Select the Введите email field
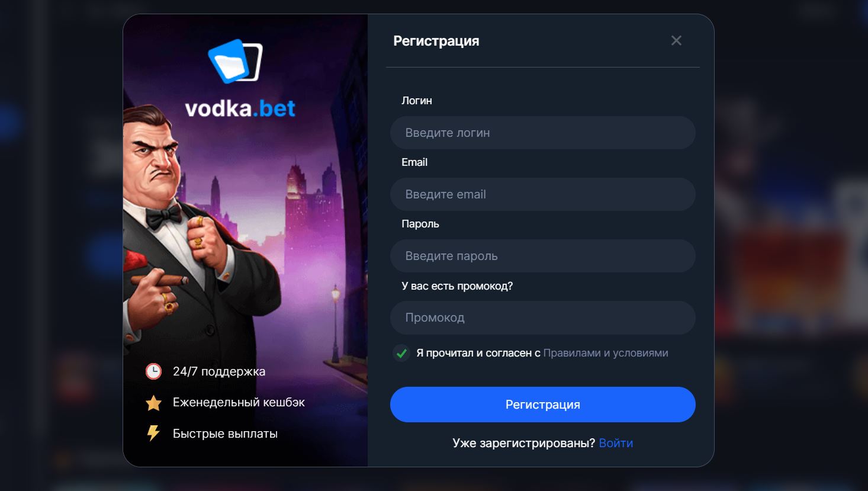The height and width of the screenshot is (491, 868). coord(542,194)
